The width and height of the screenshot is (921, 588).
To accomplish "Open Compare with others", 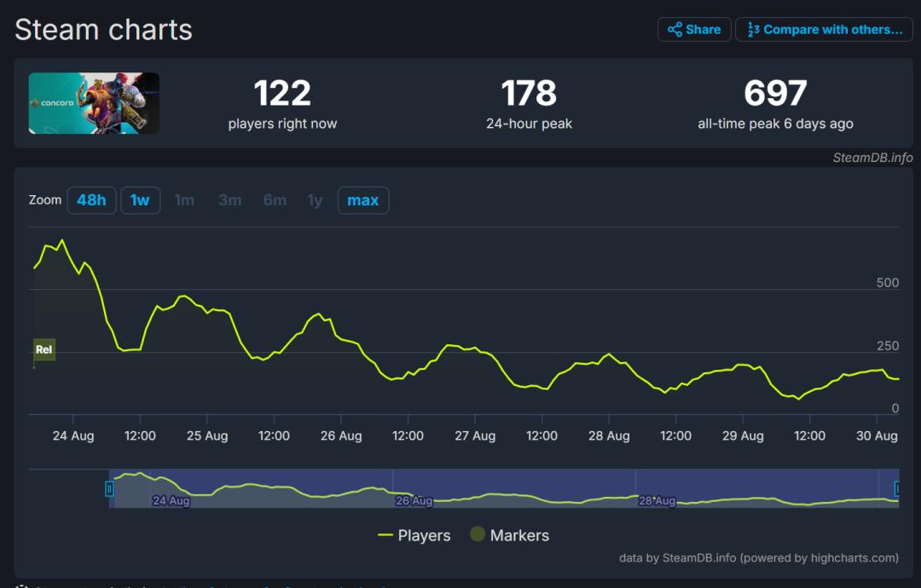I will [824, 30].
